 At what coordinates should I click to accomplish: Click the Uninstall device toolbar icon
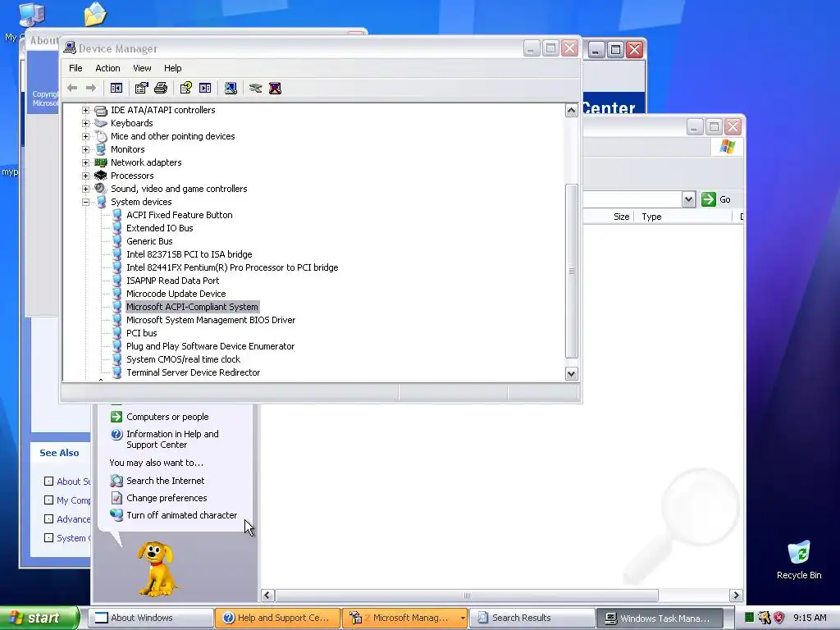click(x=275, y=88)
